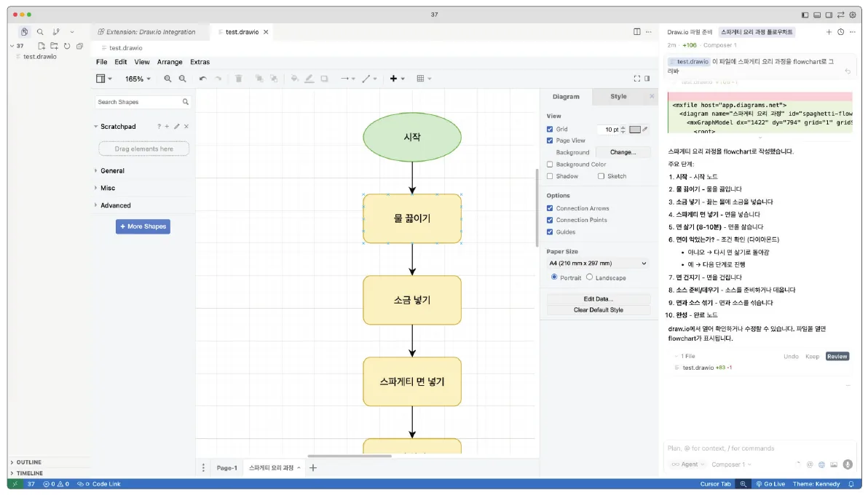Open the Arrange menu

point(170,62)
